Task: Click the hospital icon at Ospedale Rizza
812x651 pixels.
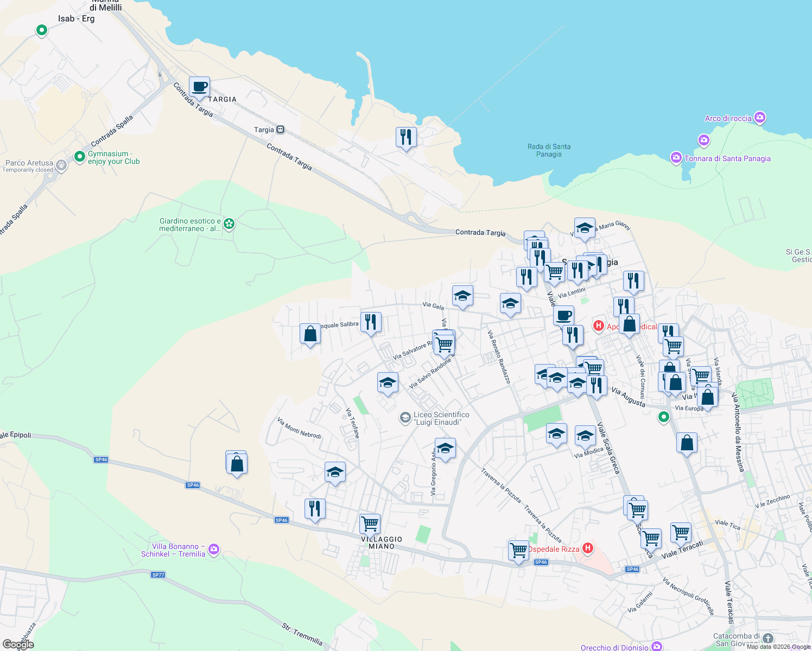Action: tap(587, 548)
